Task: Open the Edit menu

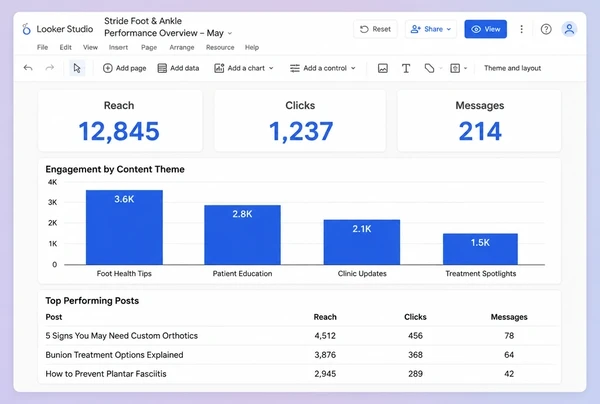Action: coord(65,47)
